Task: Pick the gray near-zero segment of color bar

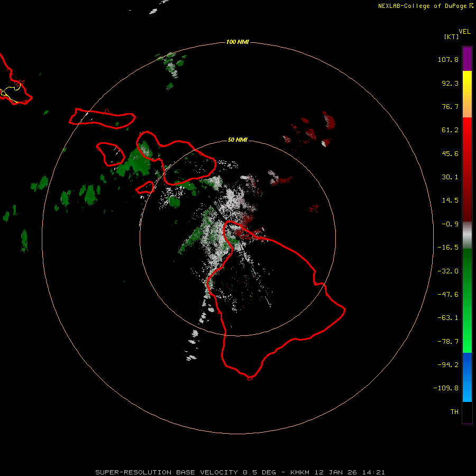Action: (467, 235)
